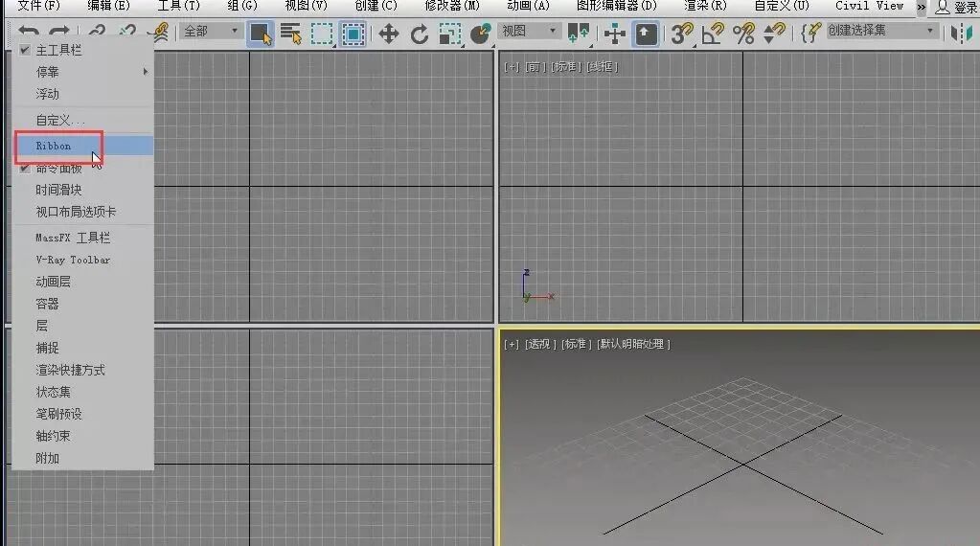Toggle the Percent Snap icon
980x546 pixels.
(x=743, y=34)
